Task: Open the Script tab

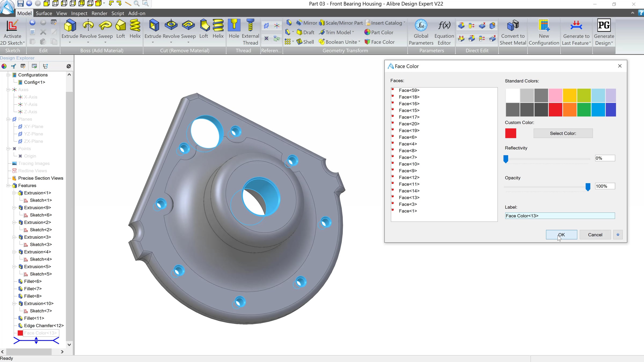Action: coord(118,13)
